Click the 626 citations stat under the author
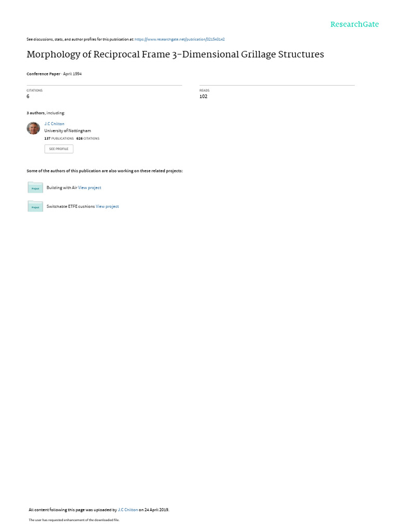 (x=88, y=138)
